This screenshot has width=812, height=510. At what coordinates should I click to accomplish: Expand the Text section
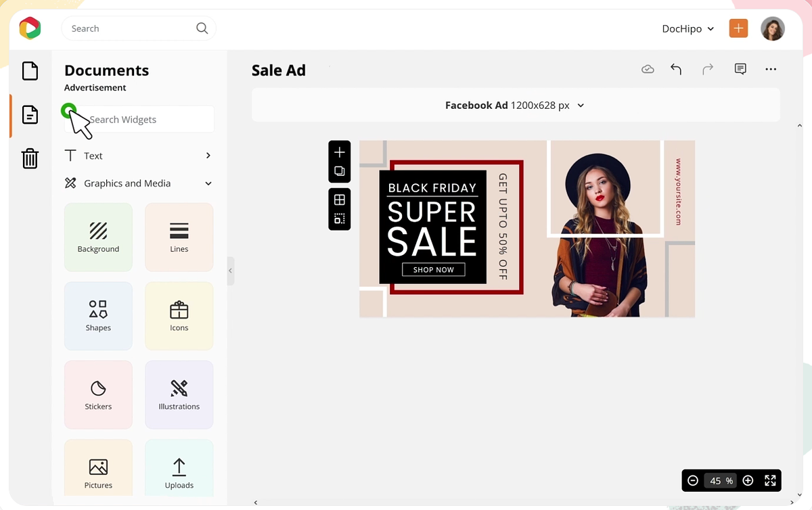[x=139, y=156]
